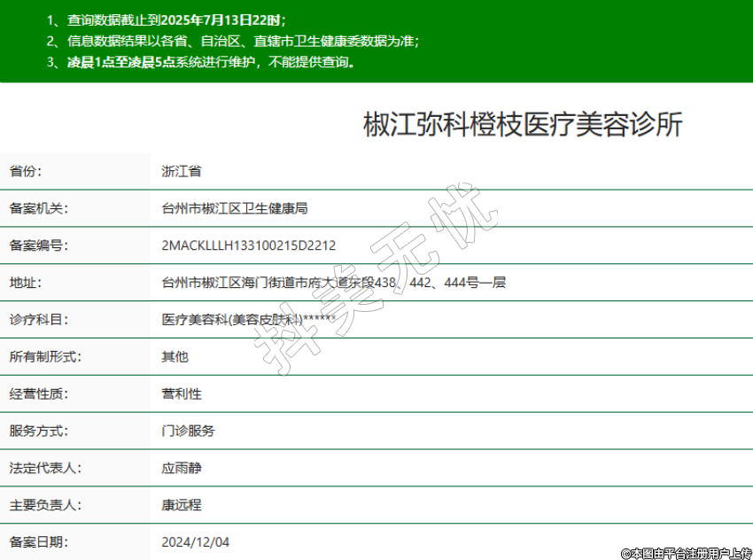Image resolution: width=753 pixels, height=560 pixels.
Task: Click the province value 浙江省
Action: click(181, 171)
